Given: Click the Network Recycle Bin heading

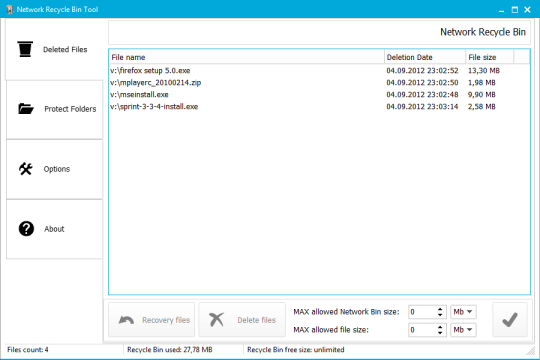Looking at the screenshot, I should [x=483, y=32].
